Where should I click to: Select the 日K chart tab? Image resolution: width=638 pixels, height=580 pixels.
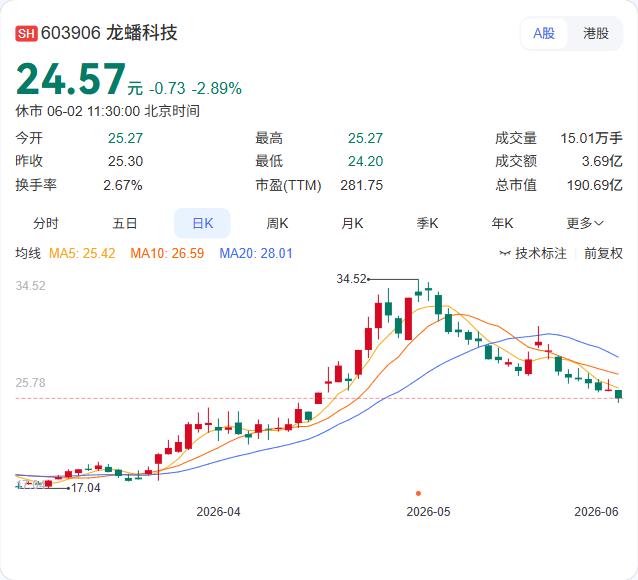tap(202, 223)
